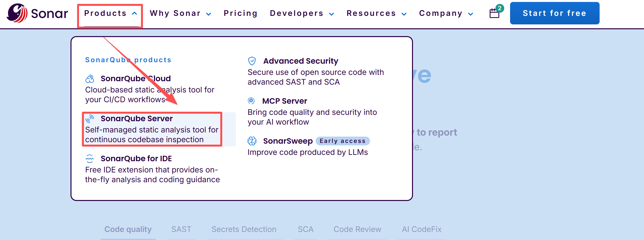The width and height of the screenshot is (644, 240).
Task: Click the SonarSweep brain icon
Action: tap(252, 141)
